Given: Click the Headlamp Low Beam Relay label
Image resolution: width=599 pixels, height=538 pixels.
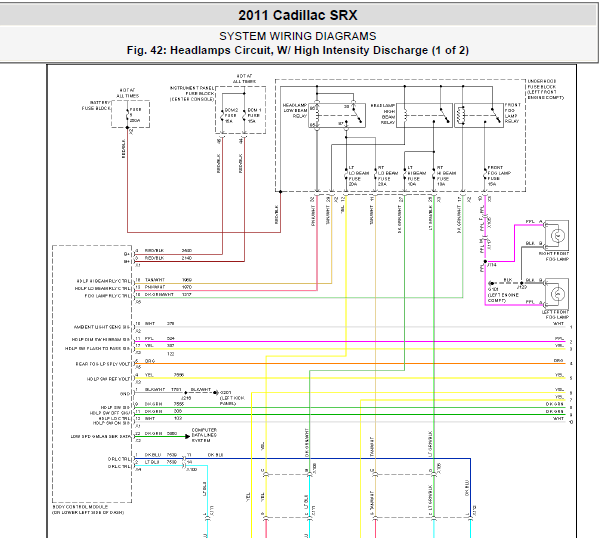Looking at the screenshot, I should [295, 110].
